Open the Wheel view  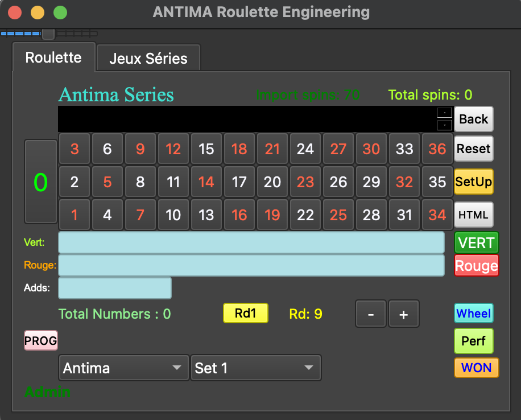pyautogui.click(x=473, y=313)
